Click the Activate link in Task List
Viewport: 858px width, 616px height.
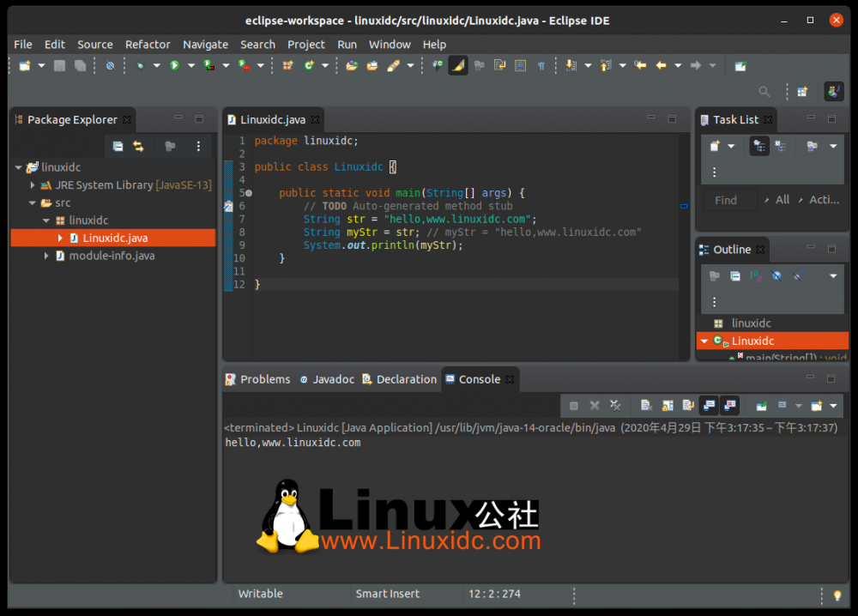tap(824, 200)
